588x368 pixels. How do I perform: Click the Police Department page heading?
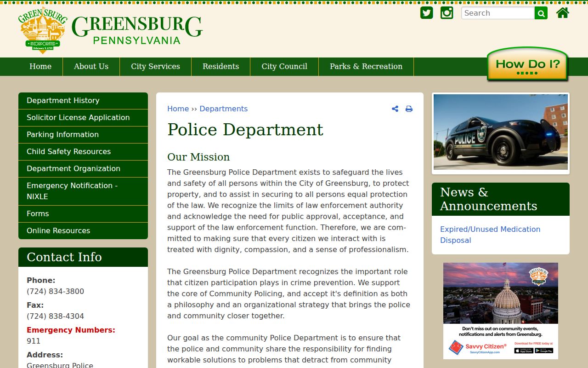tap(245, 130)
